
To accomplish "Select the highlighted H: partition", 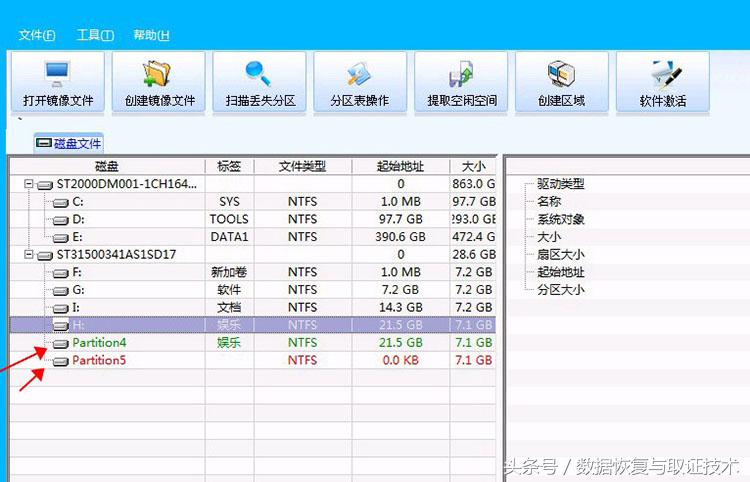I will click(x=253, y=325).
